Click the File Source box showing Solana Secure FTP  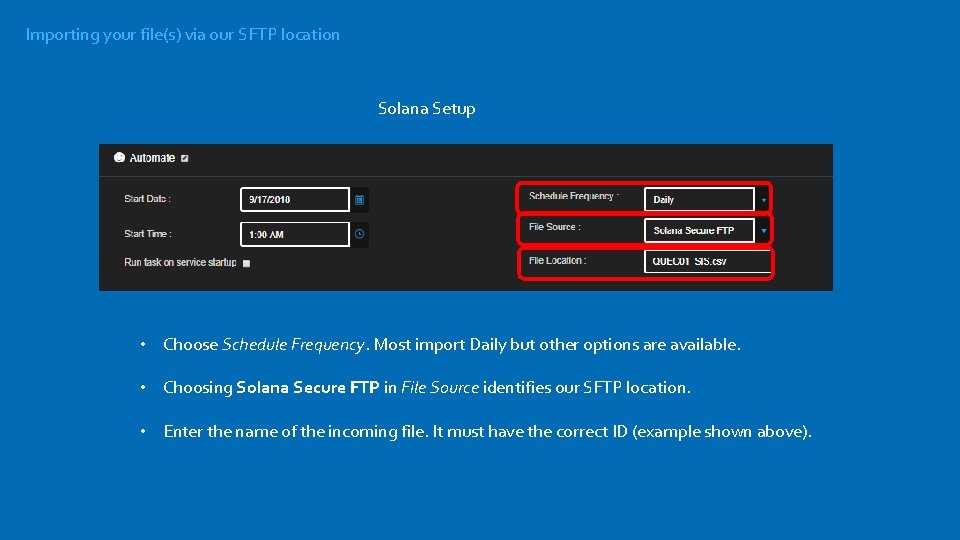[698, 230]
